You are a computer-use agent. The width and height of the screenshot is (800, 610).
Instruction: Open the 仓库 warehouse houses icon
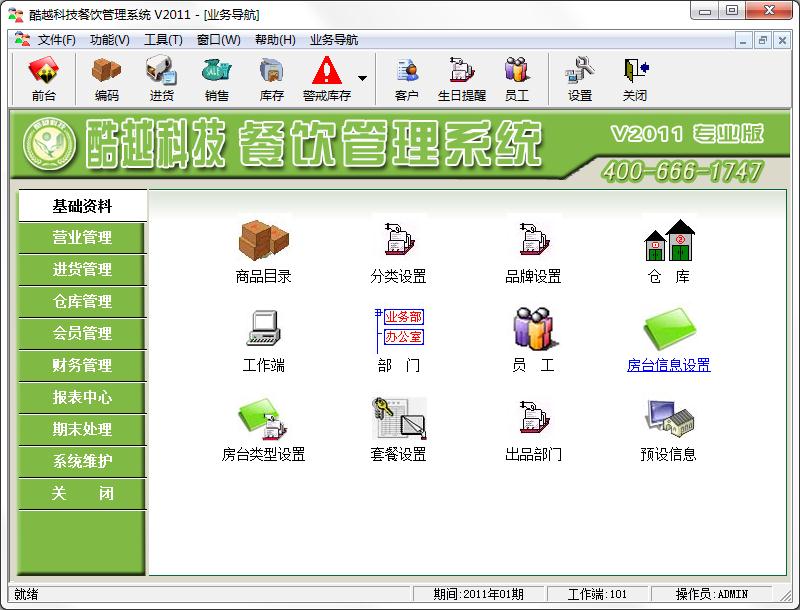669,240
